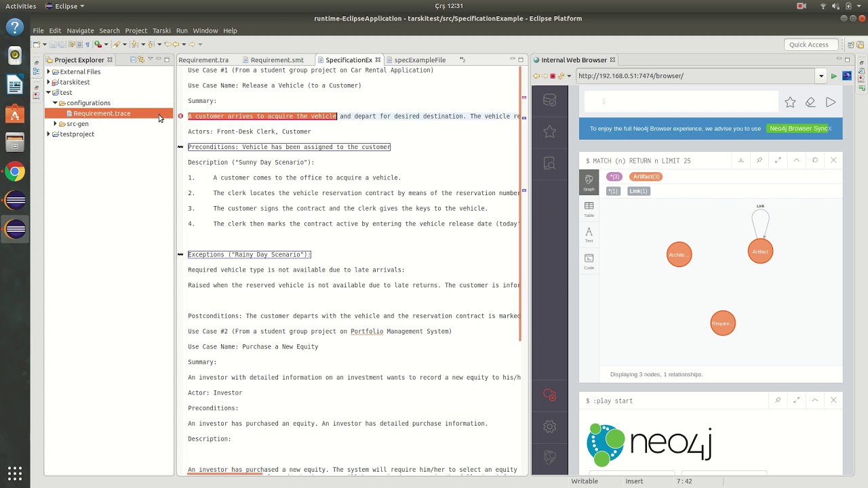Click the Neo4j cloud sync sidebar icon

click(x=550, y=395)
